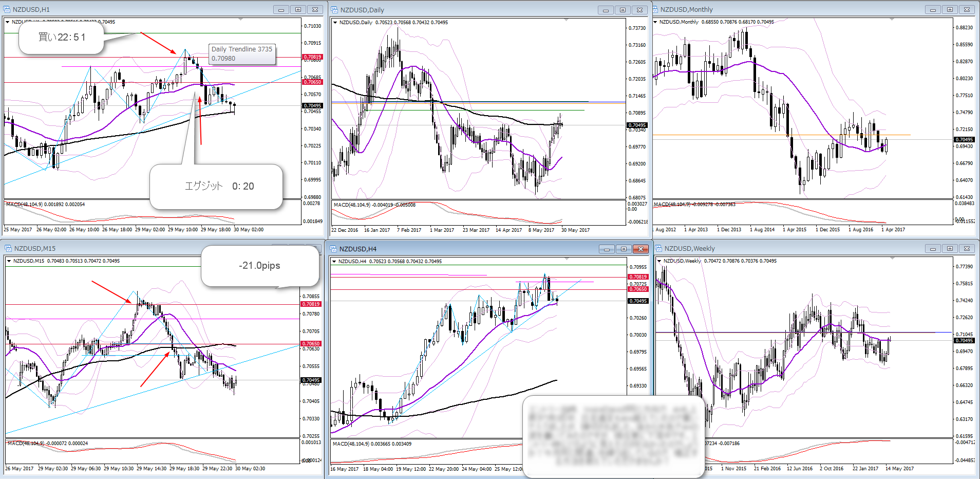
Task: Click the NZDUSD,Daily title bar chart icon
Action: (334, 10)
